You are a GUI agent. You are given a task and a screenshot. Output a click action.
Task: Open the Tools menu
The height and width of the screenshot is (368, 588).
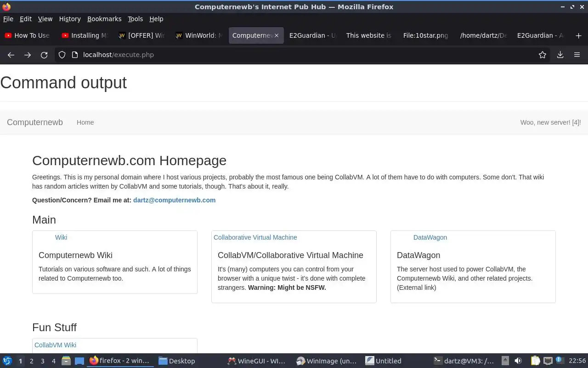pyautogui.click(x=136, y=19)
